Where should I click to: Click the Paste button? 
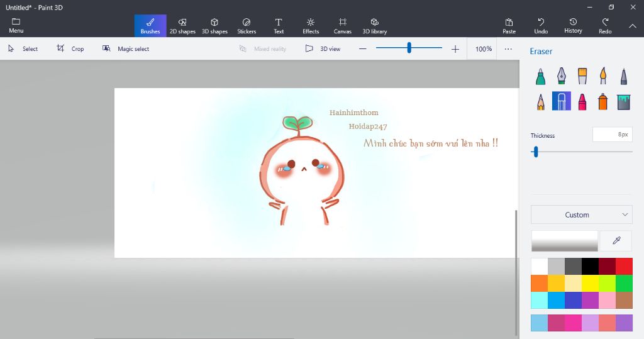coord(509,26)
